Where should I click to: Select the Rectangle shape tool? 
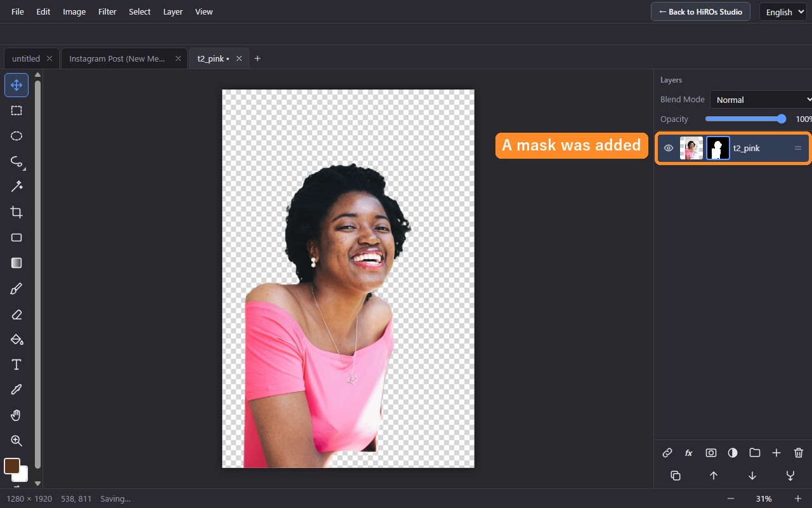pyautogui.click(x=16, y=237)
